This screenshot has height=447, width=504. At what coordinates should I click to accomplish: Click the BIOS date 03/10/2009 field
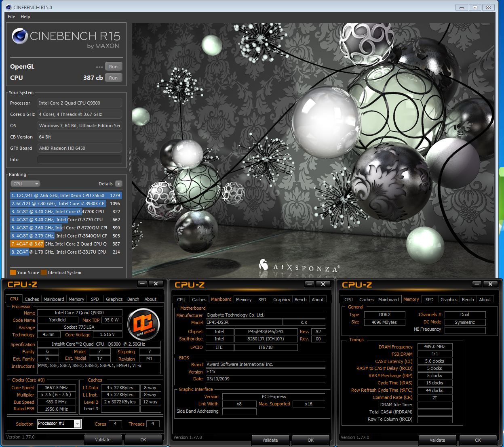(x=266, y=379)
